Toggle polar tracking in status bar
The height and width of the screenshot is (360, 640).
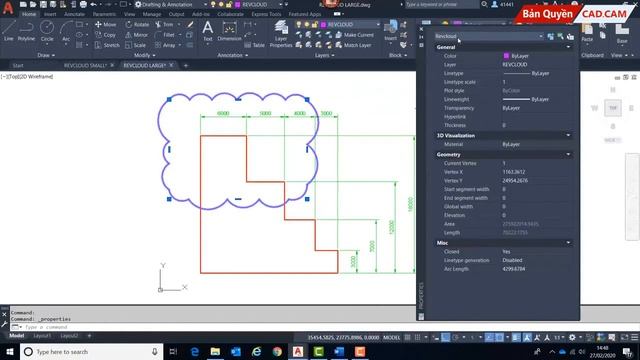tap(455, 338)
